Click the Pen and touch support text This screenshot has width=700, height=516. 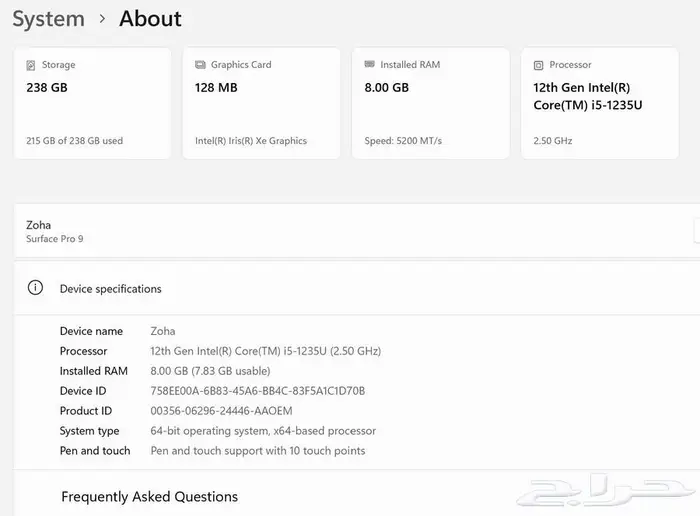tap(257, 451)
